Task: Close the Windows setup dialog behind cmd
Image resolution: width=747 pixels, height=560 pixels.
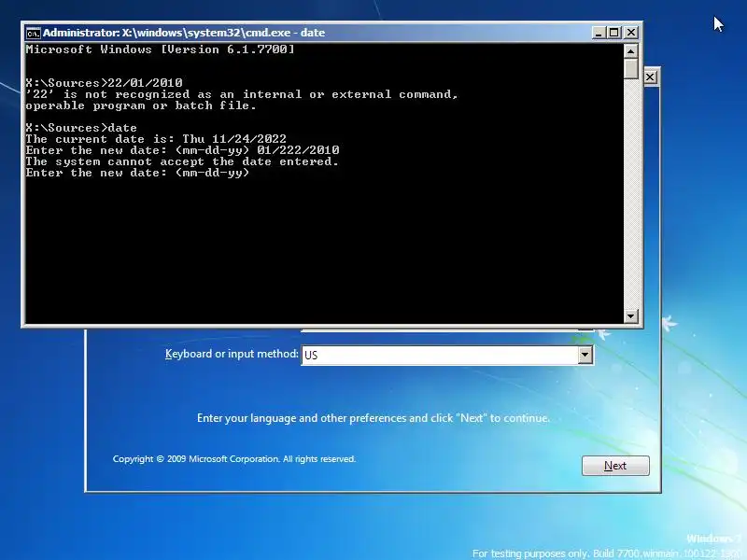Action: (x=650, y=77)
